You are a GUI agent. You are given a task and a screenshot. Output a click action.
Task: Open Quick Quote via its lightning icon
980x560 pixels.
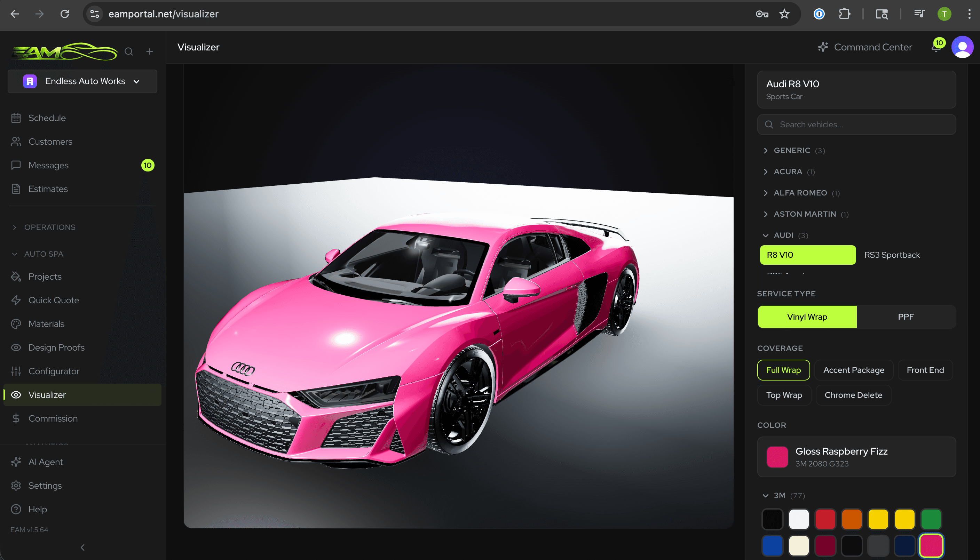[16, 300]
